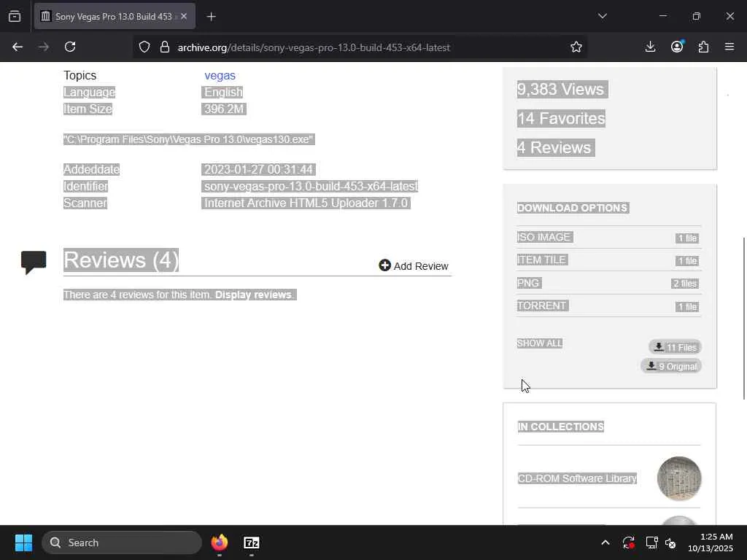This screenshot has height=560, width=747.
Task: View site security via the padlock icon
Action: (x=165, y=47)
